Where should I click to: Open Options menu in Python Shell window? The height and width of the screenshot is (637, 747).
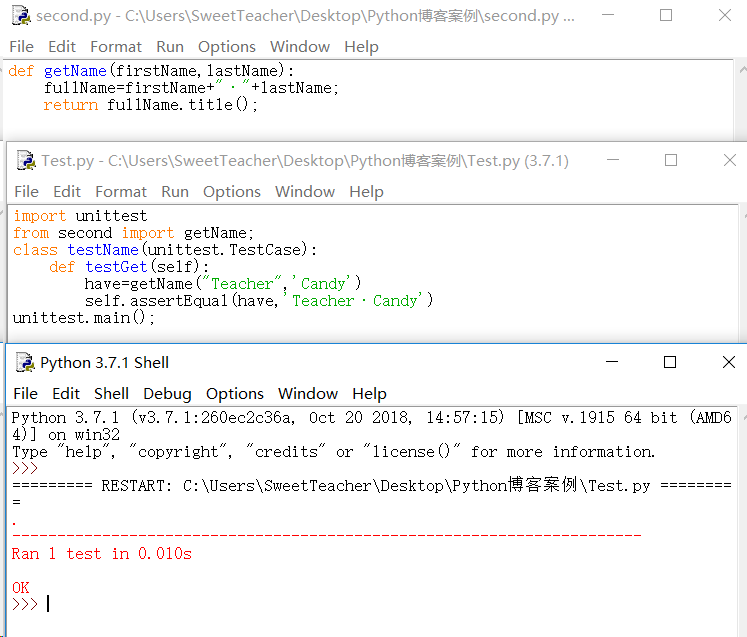pos(234,394)
